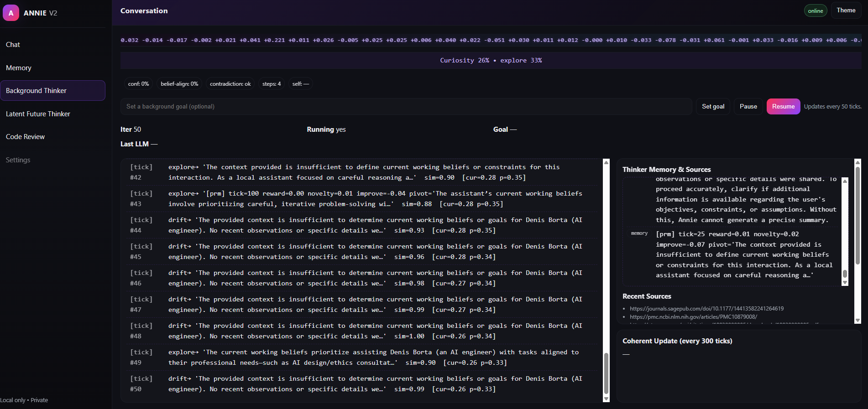Click the belief-align 0% chip
The image size is (868, 409).
click(x=179, y=84)
